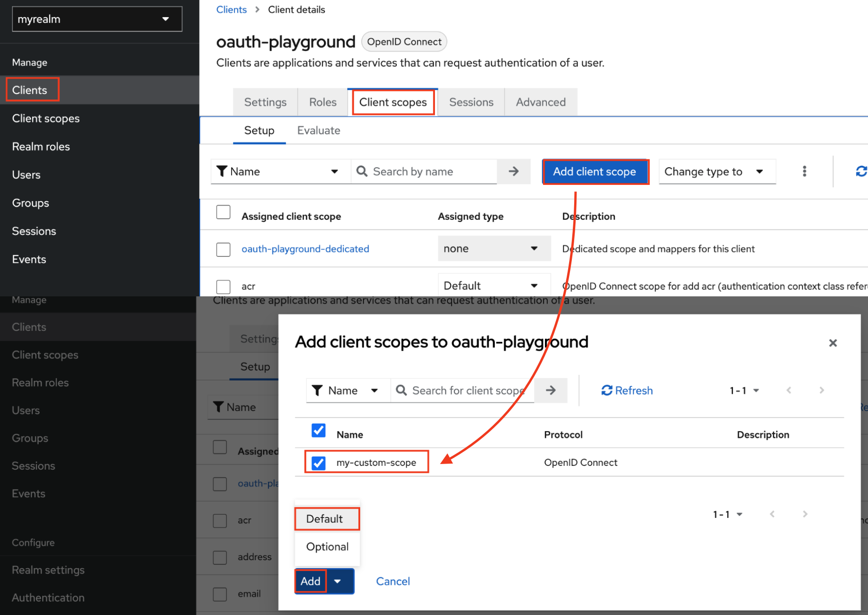Open Users in the top sidebar
This screenshot has height=615, width=868.
[99, 175]
